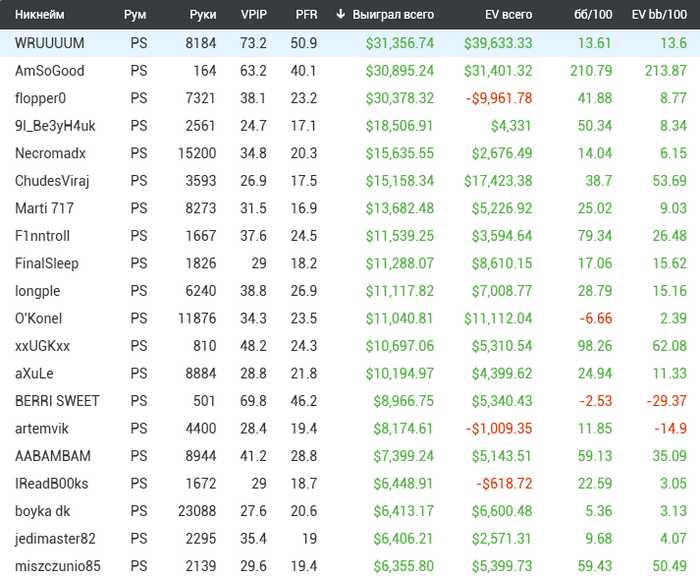The image size is (700, 578).
Task: Click hands count 15200
Action: click(197, 153)
